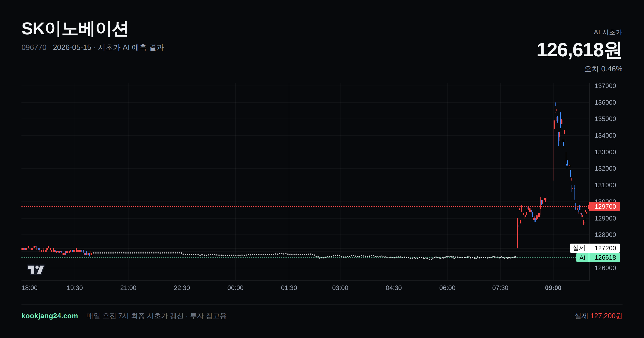Click the 03:00 time axis label
The width and height of the screenshot is (644, 338).
click(x=340, y=288)
